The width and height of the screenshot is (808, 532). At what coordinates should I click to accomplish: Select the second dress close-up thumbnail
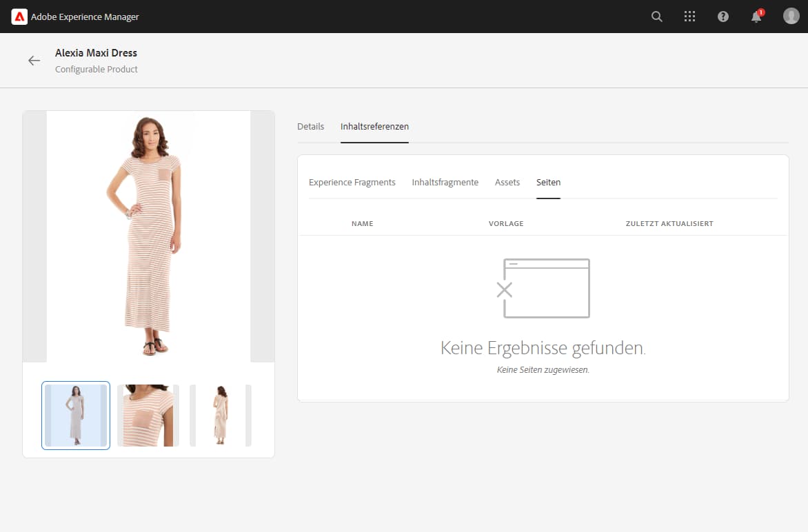tap(148, 415)
